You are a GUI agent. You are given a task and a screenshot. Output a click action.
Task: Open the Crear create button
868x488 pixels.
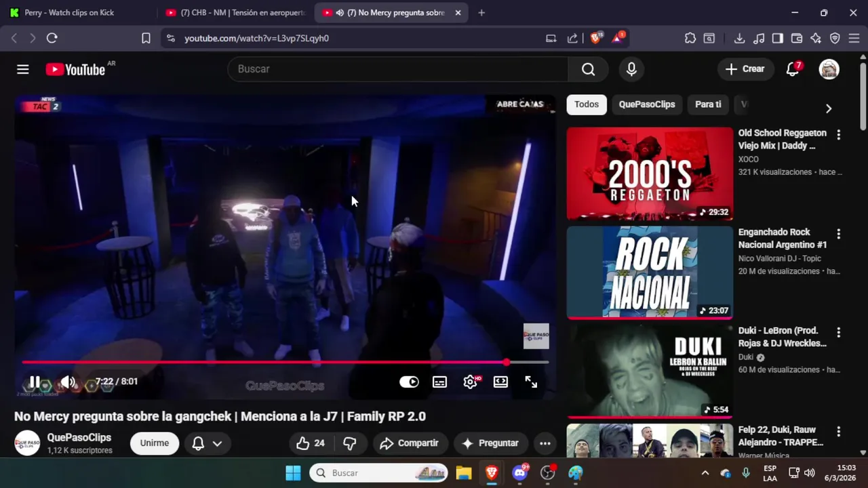point(745,69)
